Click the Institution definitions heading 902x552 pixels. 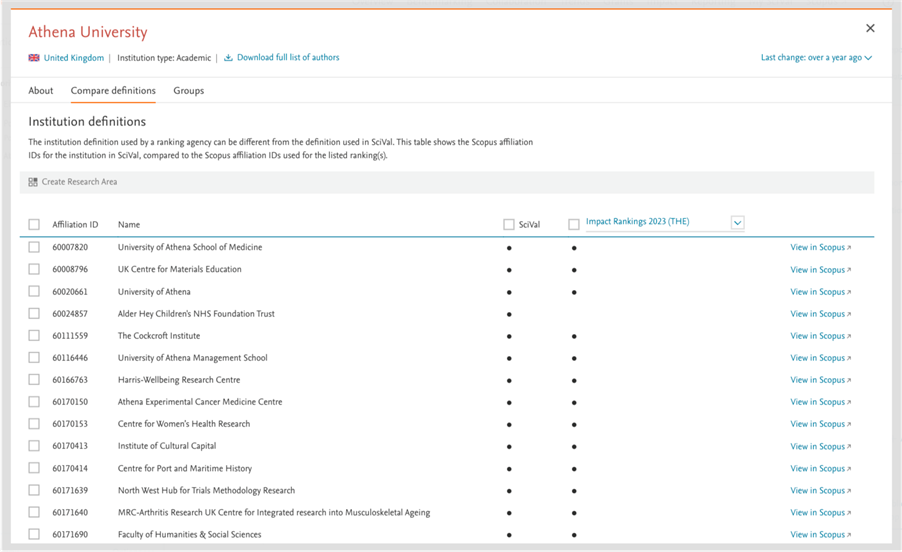(87, 121)
